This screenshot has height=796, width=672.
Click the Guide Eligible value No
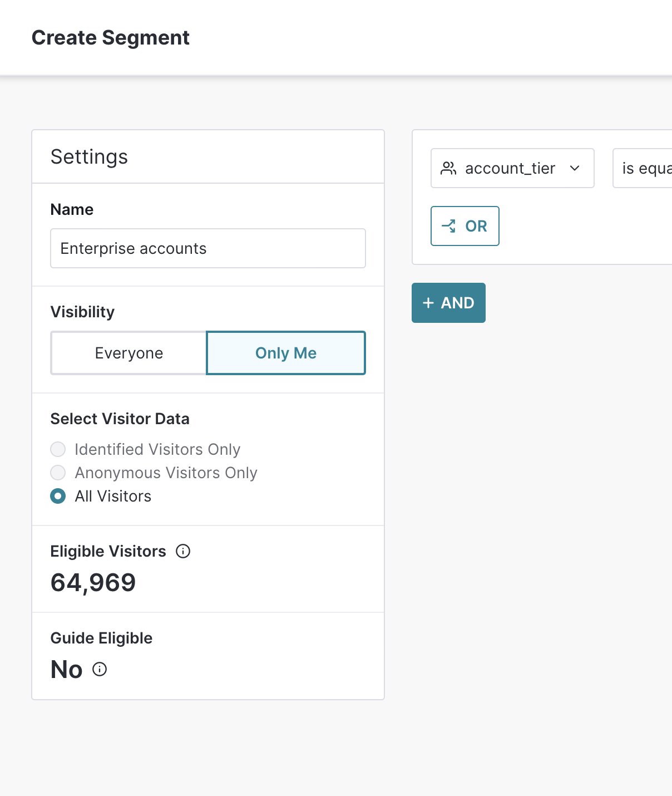click(x=67, y=670)
